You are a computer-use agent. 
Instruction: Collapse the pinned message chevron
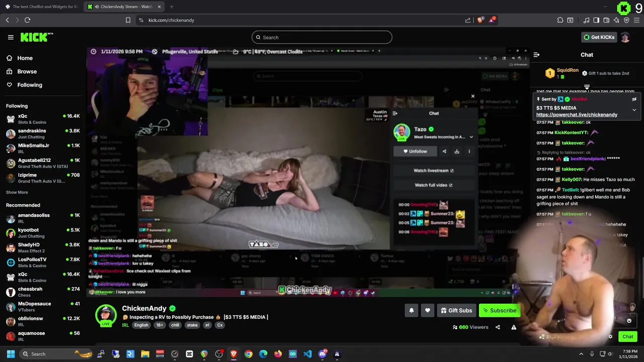click(634, 110)
